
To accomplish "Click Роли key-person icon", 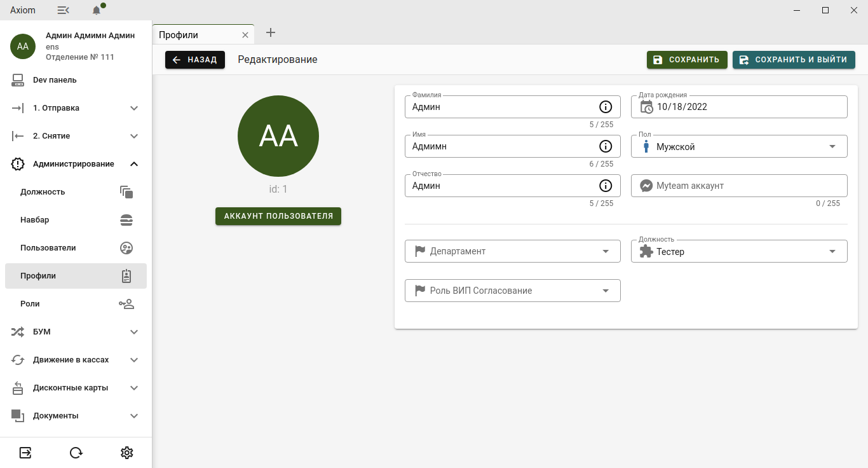I will click(126, 304).
